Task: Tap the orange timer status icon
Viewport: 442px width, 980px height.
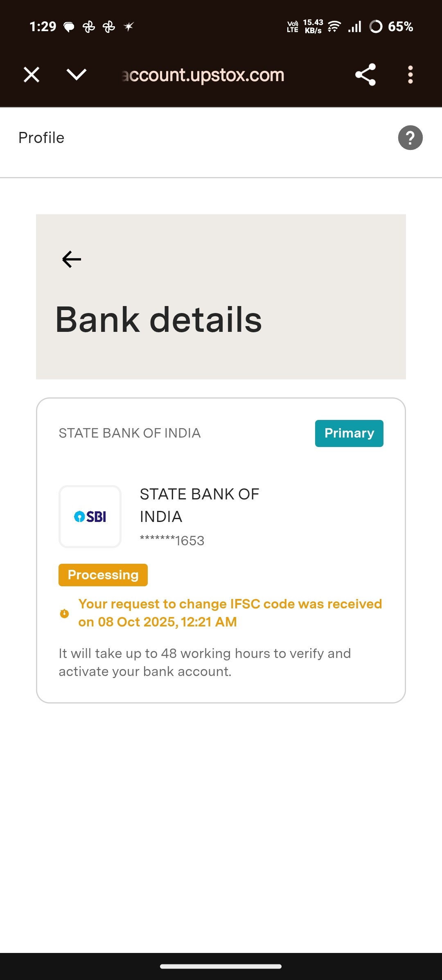Action: (64, 613)
